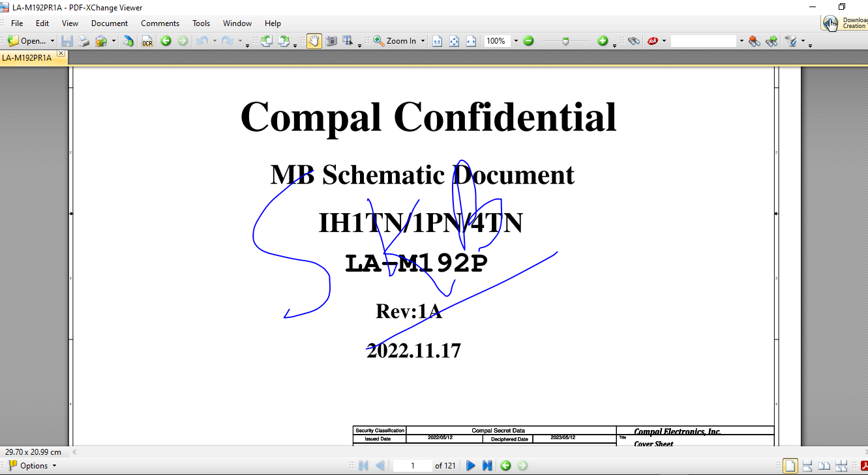The image size is (868, 475).
Task: Click the Fit Width icon
Action: point(471,41)
